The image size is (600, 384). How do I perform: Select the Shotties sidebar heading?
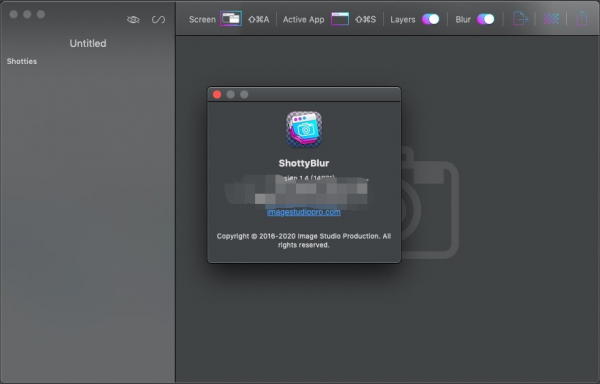22,61
